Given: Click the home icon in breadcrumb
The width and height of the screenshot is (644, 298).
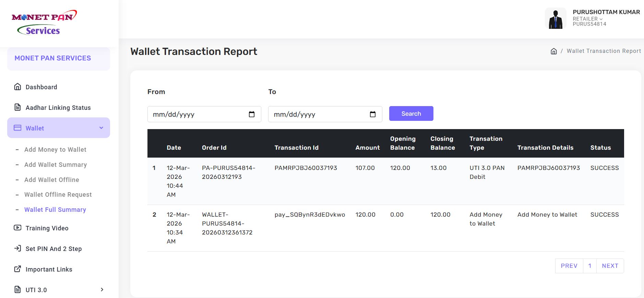Looking at the screenshot, I should click(553, 51).
